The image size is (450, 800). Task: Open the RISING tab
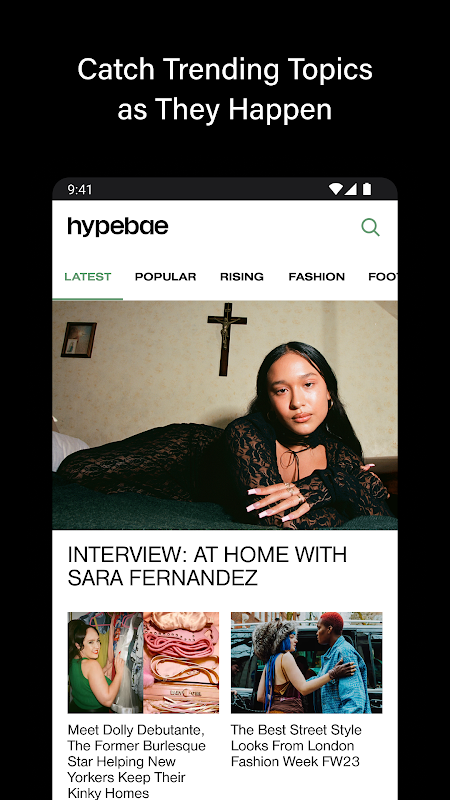(x=242, y=277)
